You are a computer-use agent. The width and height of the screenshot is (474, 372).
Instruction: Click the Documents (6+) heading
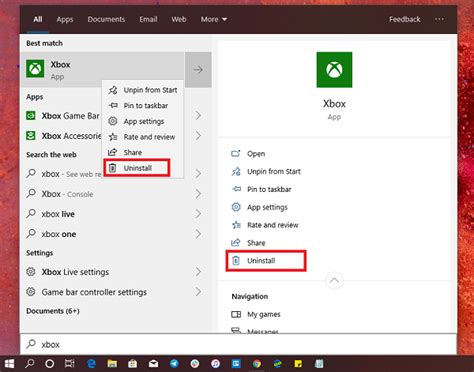click(x=53, y=311)
